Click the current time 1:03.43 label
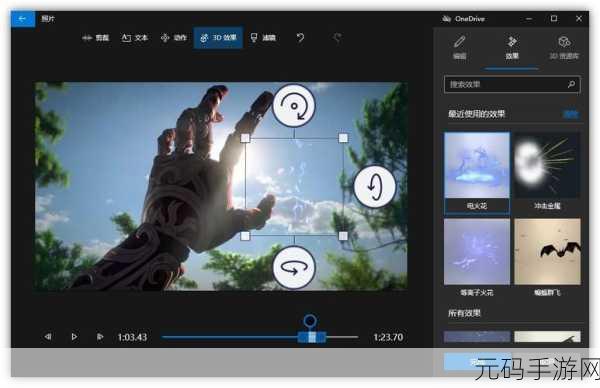This screenshot has width=600, height=388. [x=132, y=337]
